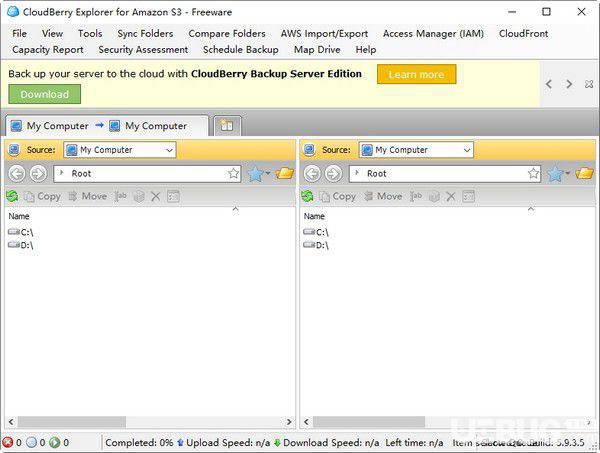600x453 pixels.
Task: Open the Map Drive menu
Action: pos(317,50)
